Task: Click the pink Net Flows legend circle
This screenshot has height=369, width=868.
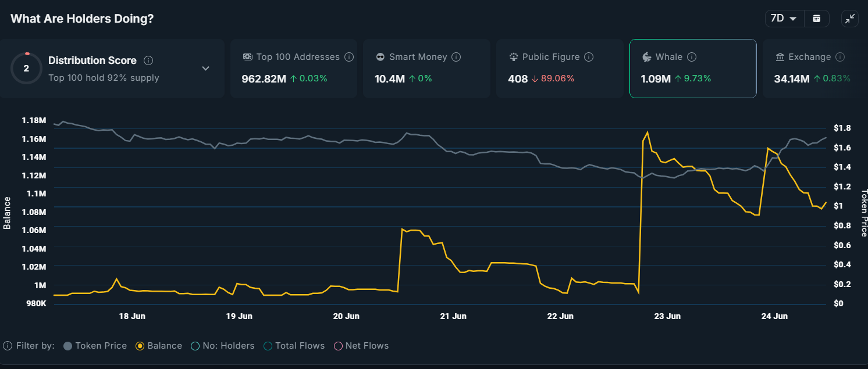Action: (x=338, y=346)
